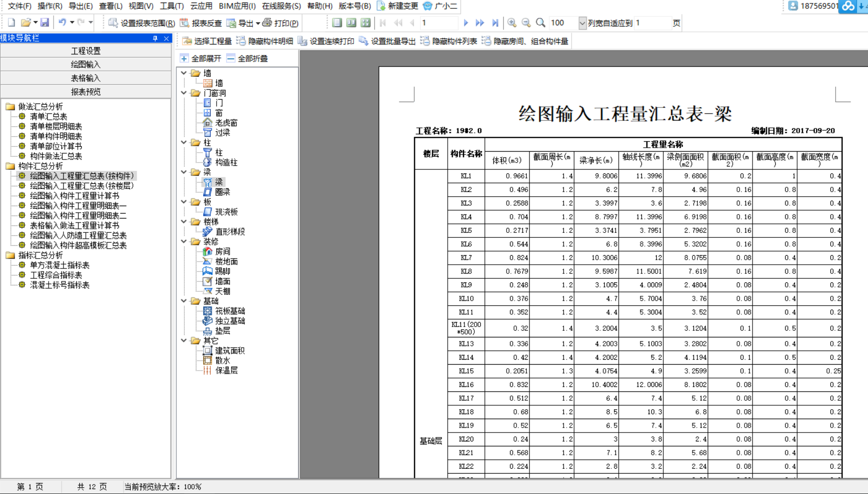Switch to 表格输入 navigation section
This screenshot has width=868, height=494.
pyautogui.click(x=86, y=78)
